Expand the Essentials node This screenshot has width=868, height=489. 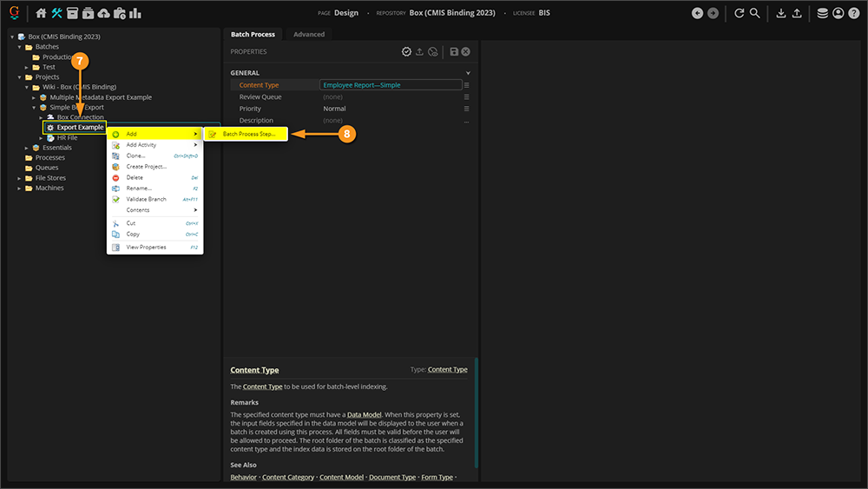pyautogui.click(x=27, y=148)
